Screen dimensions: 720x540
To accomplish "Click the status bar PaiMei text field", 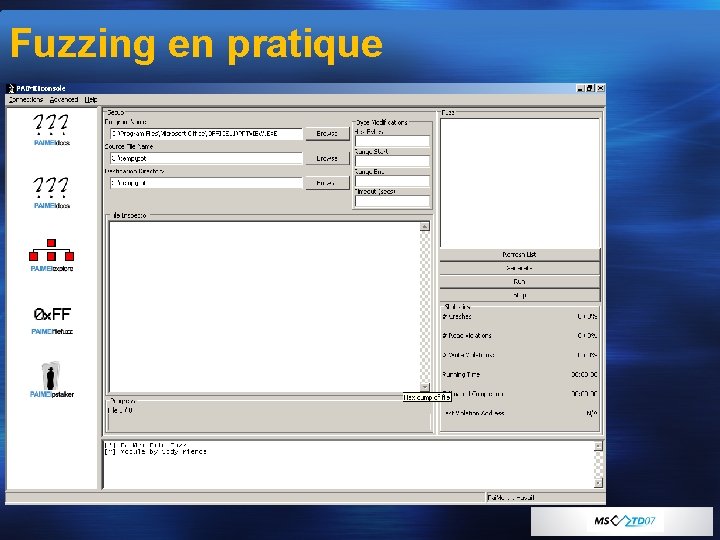I will click(x=545, y=497).
